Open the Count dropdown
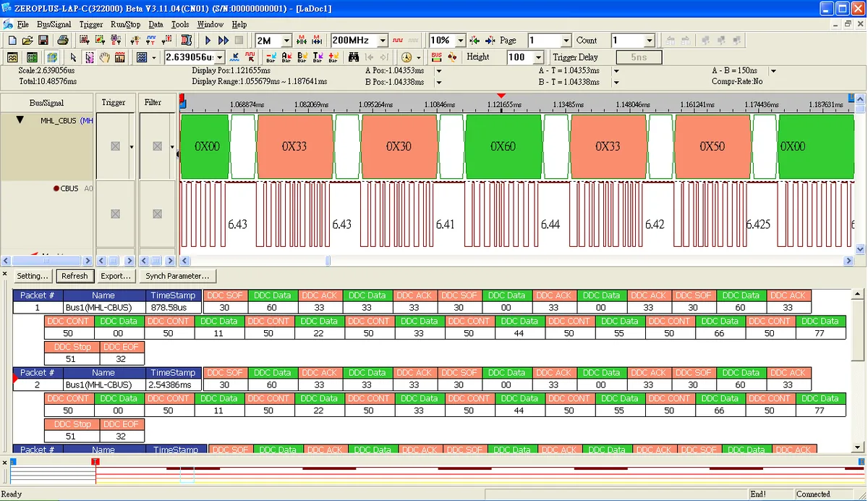Screen dimensions: 868x501 650,41
